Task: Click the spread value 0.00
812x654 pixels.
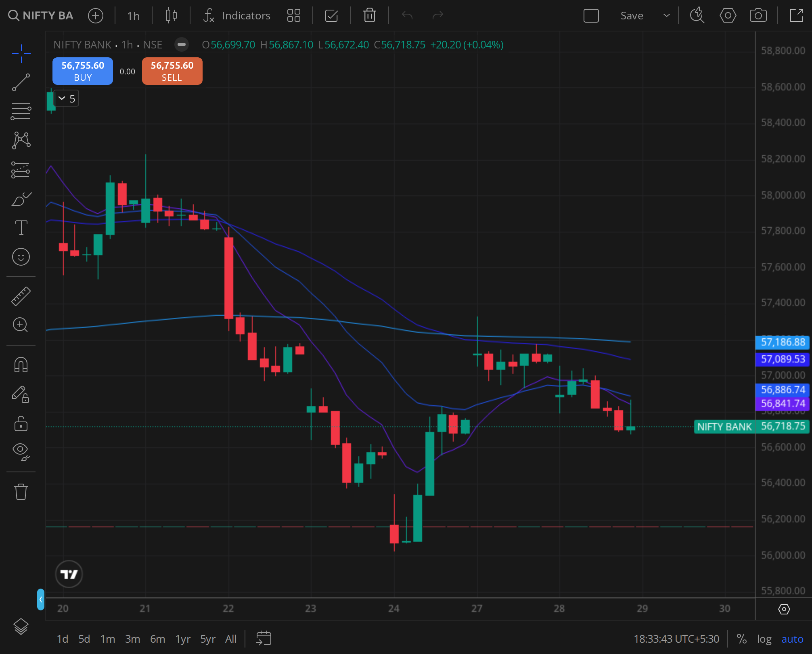Action: tap(128, 71)
